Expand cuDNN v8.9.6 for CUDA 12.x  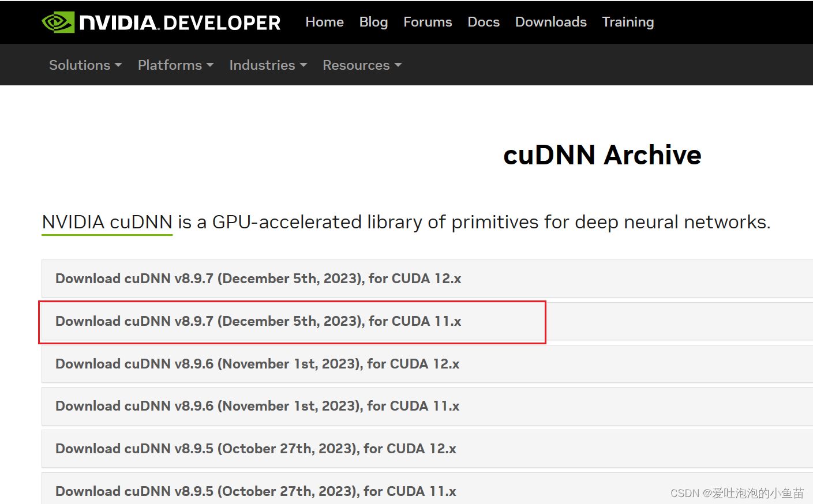coord(427,364)
